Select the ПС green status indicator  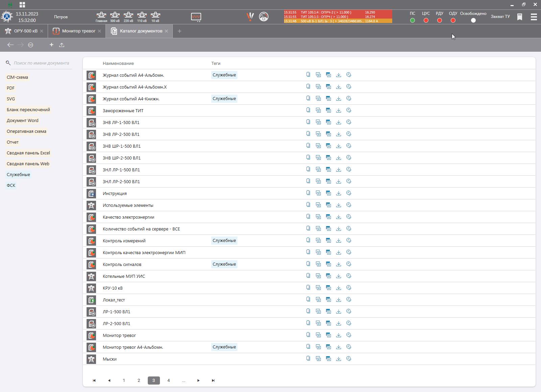click(412, 20)
